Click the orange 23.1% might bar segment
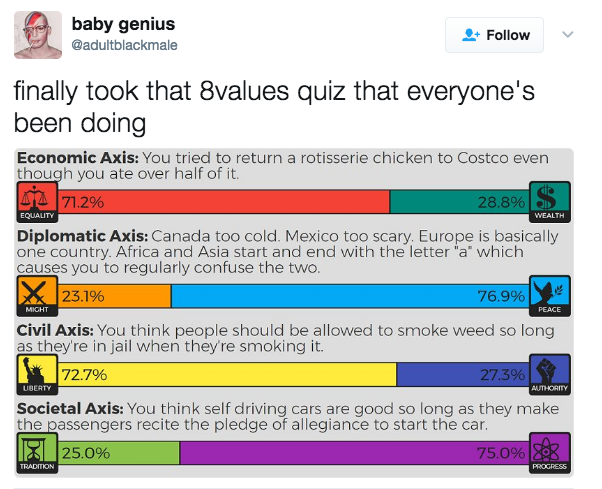This screenshot has width=602, height=489. point(114,296)
